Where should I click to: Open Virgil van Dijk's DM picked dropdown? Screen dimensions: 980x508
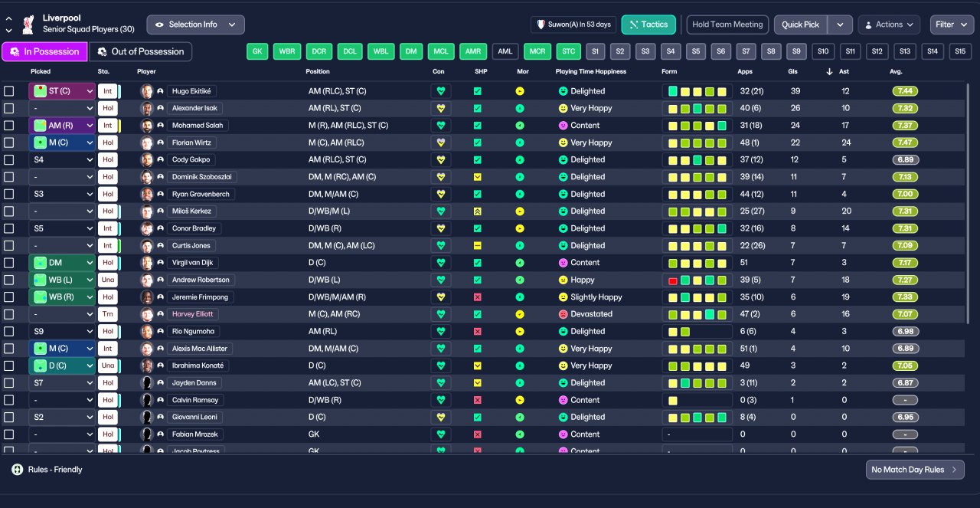tap(62, 263)
